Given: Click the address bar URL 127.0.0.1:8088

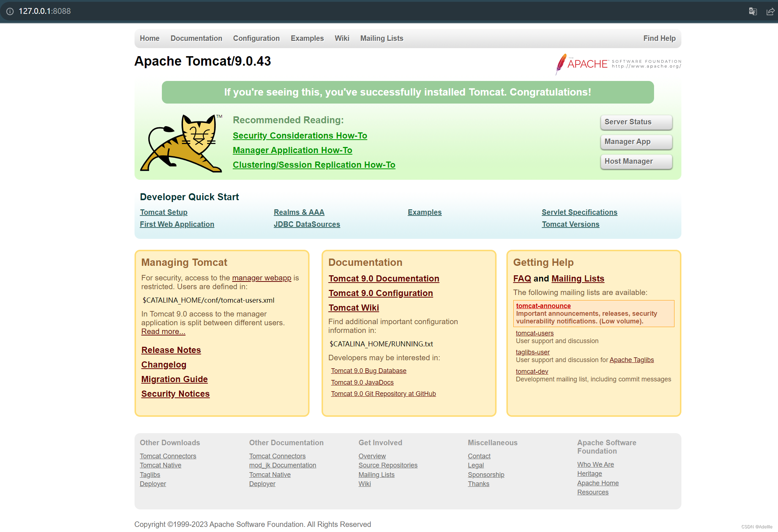Looking at the screenshot, I should pyautogui.click(x=45, y=11).
